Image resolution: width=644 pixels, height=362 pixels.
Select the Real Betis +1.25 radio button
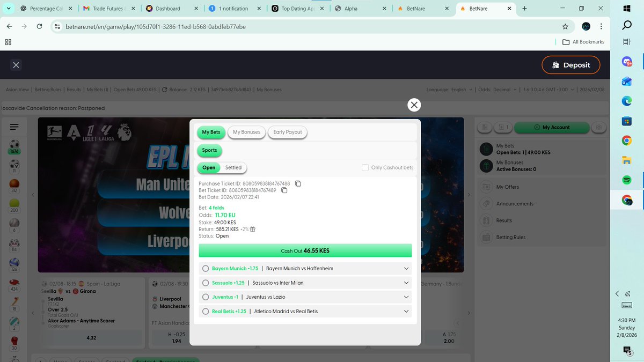pos(206,311)
